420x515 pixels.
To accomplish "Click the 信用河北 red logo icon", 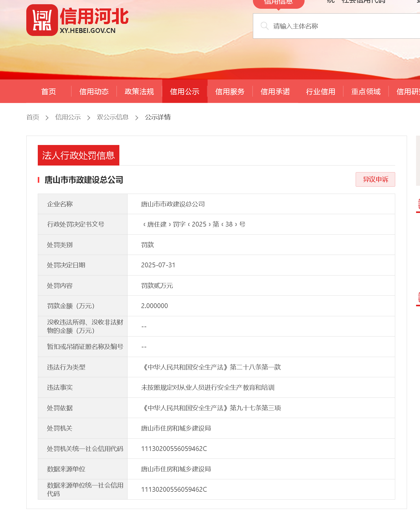I will [x=42, y=20].
